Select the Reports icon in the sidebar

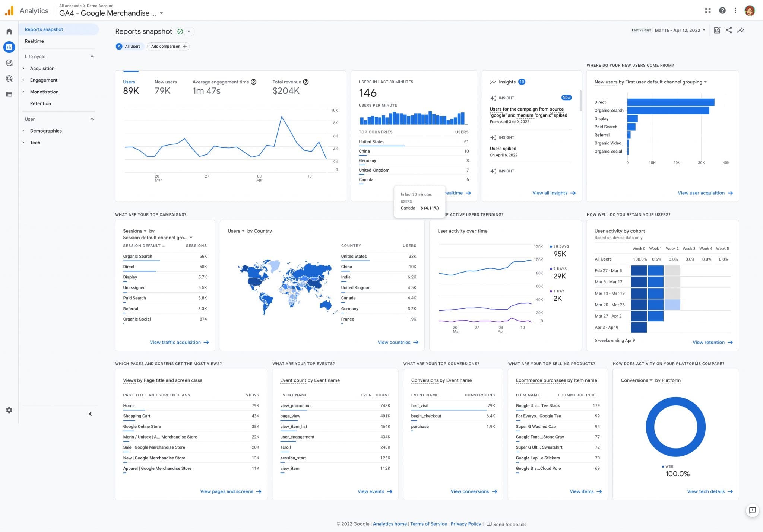pos(9,47)
